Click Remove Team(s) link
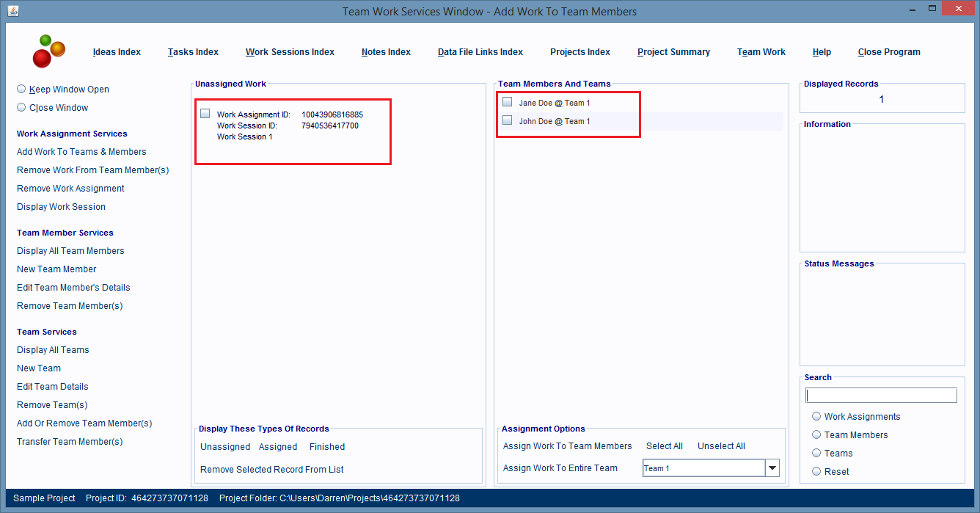980x513 pixels. [52, 405]
